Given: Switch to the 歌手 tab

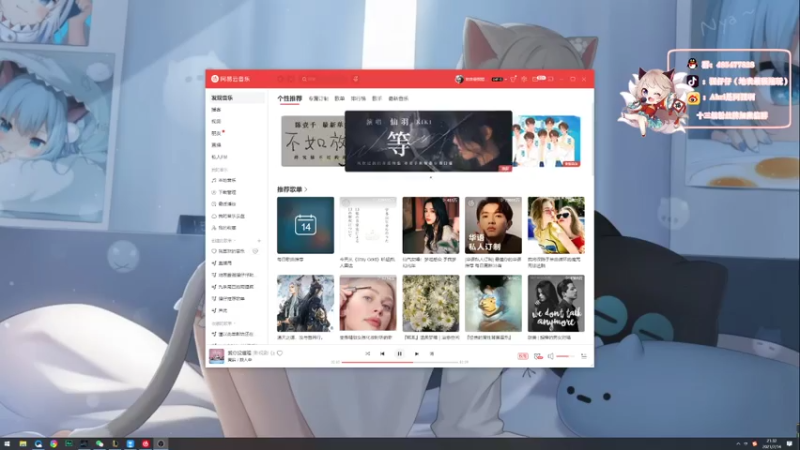Looking at the screenshot, I should (377, 98).
